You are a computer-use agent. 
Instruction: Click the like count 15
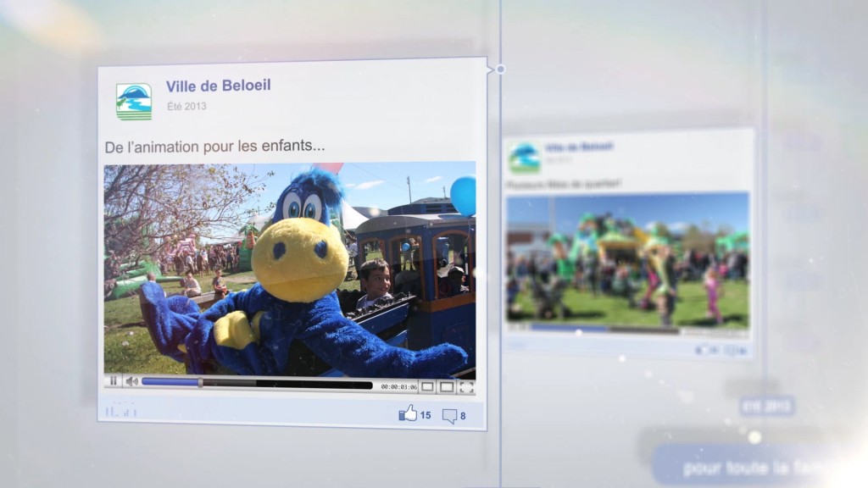[426, 415]
